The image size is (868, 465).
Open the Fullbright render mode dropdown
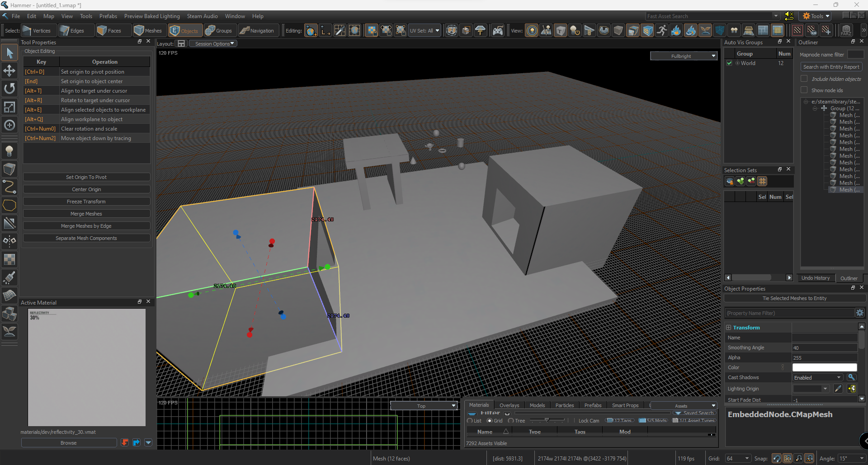(684, 56)
